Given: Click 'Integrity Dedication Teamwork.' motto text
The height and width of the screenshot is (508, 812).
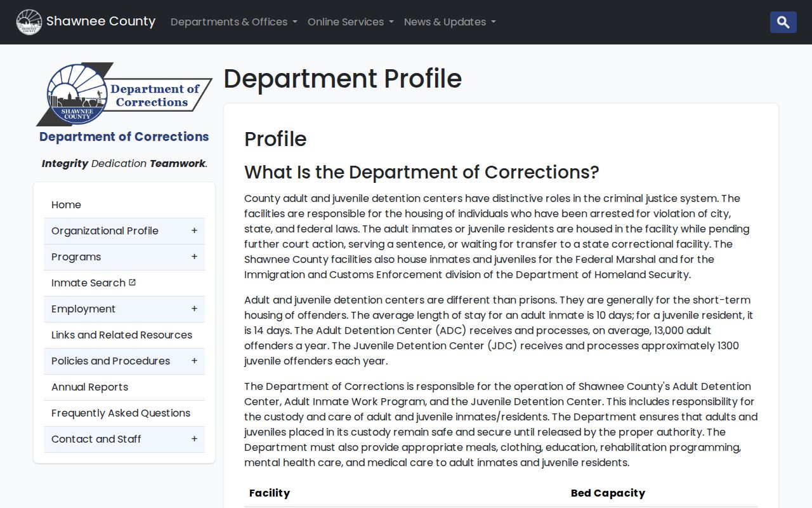Looking at the screenshot, I should pos(124,163).
